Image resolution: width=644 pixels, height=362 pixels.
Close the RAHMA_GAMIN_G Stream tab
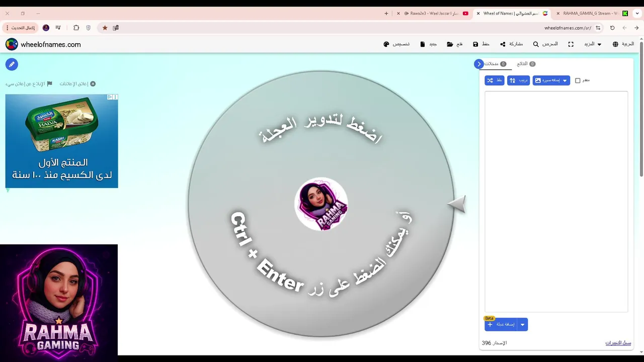tap(557, 14)
